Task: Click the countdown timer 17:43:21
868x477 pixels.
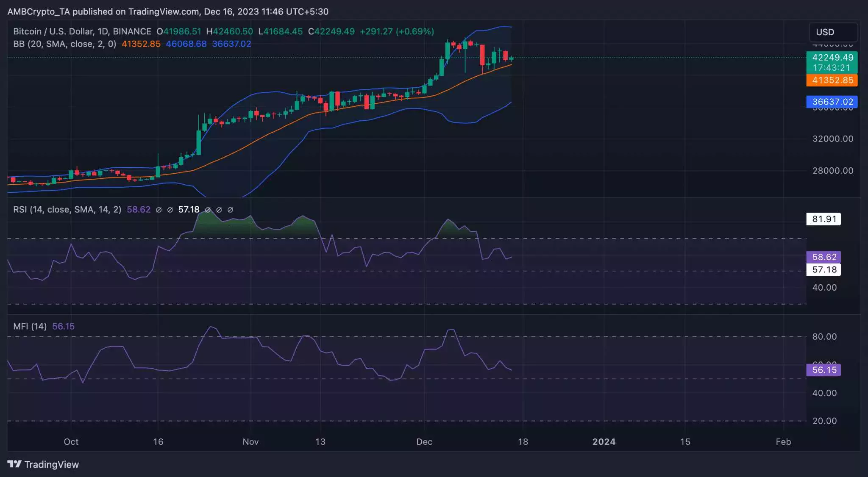Action: pos(831,68)
